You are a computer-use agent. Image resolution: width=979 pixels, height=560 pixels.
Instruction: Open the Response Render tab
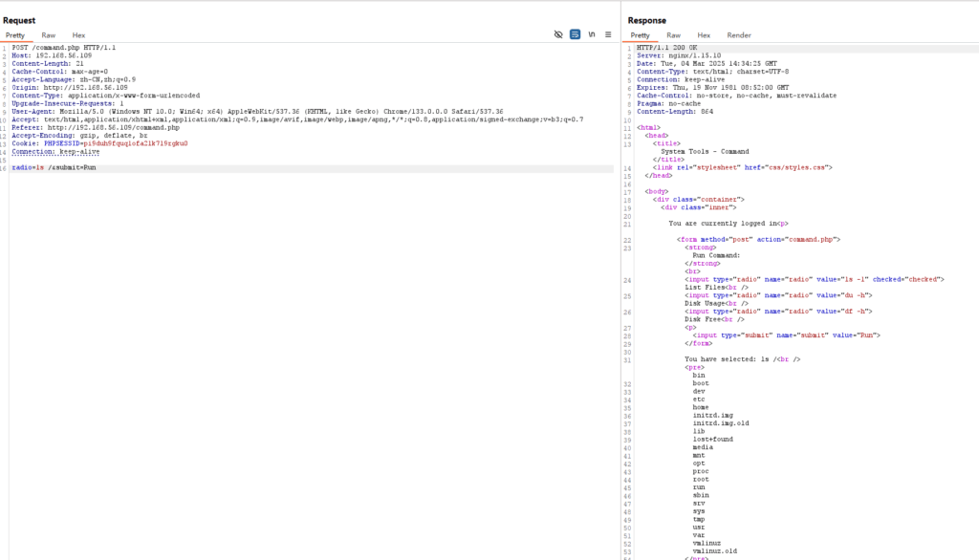point(739,35)
